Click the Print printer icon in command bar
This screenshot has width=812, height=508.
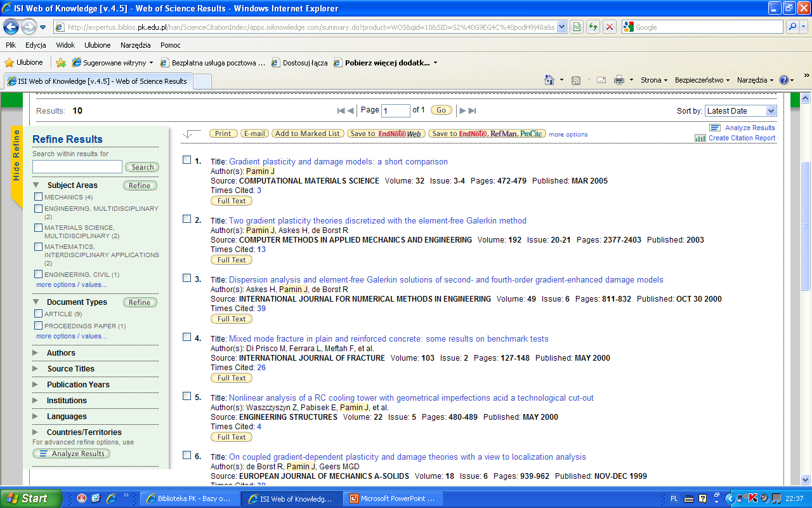coord(619,80)
